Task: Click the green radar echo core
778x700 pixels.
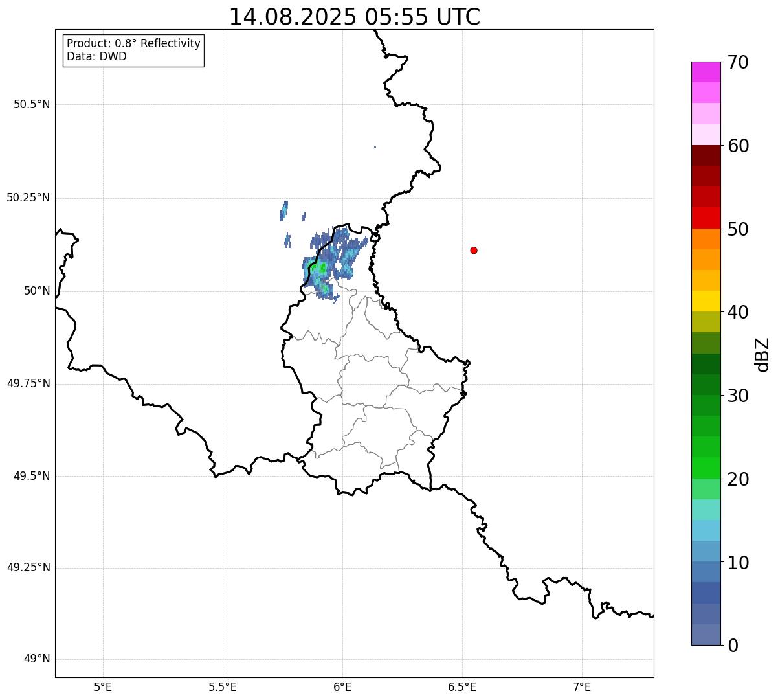Action: pyautogui.click(x=322, y=267)
